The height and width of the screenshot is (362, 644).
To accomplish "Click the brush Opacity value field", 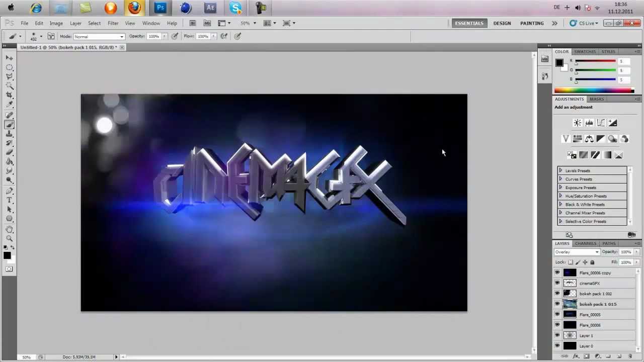I will click(x=153, y=36).
